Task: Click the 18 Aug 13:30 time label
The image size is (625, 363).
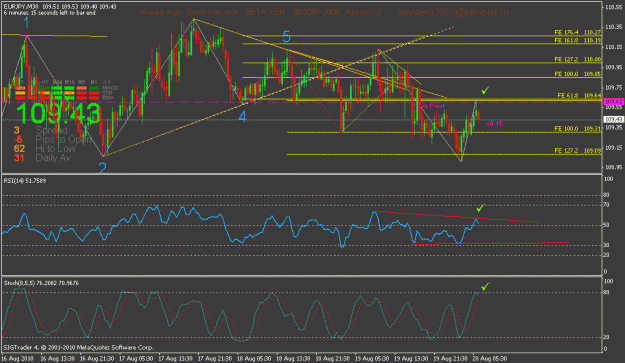Action: pyautogui.click(x=293, y=358)
